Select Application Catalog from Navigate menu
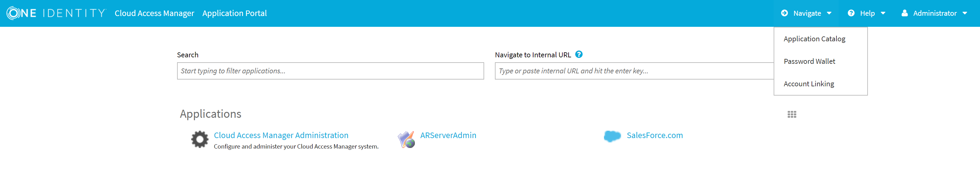Image resolution: width=980 pixels, height=176 pixels. [814, 39]
